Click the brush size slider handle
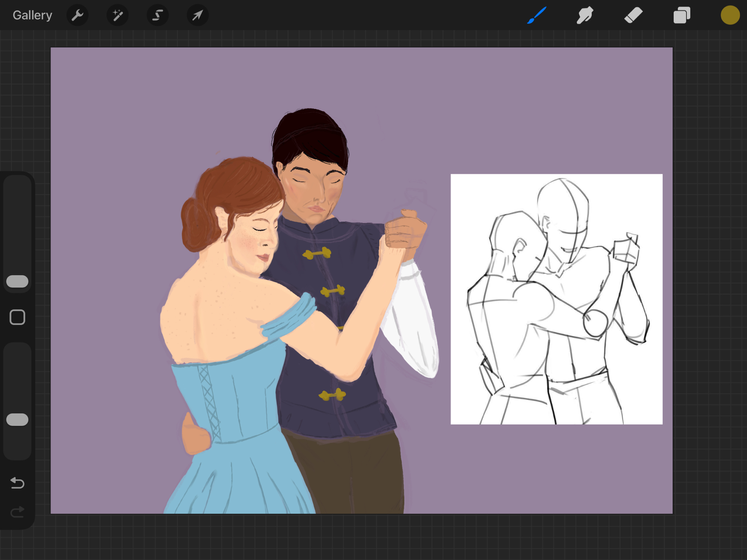 click(x=17, y=281)
